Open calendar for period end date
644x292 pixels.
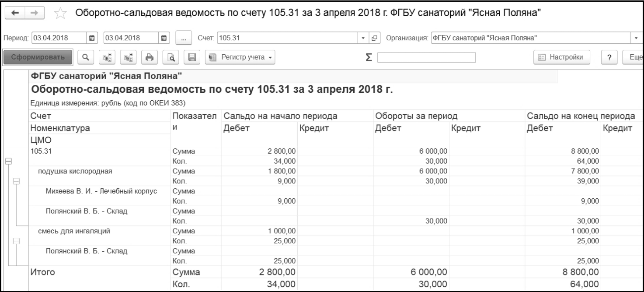pyautogui.click(x=164, y=37)
